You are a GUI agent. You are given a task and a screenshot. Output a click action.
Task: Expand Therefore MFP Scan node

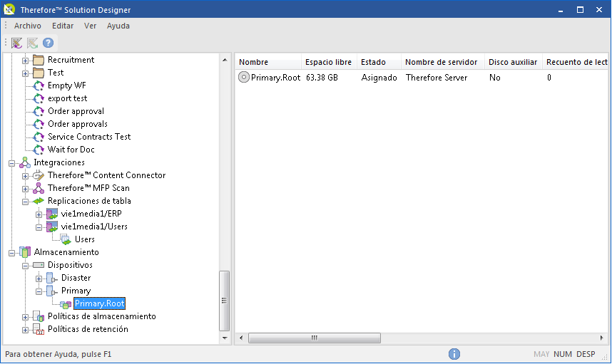pos(25,189)
